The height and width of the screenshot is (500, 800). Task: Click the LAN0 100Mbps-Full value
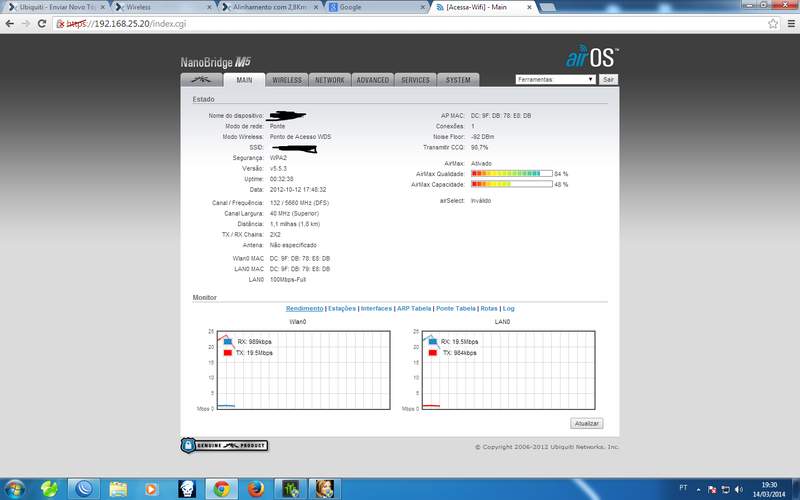point(288,280)
